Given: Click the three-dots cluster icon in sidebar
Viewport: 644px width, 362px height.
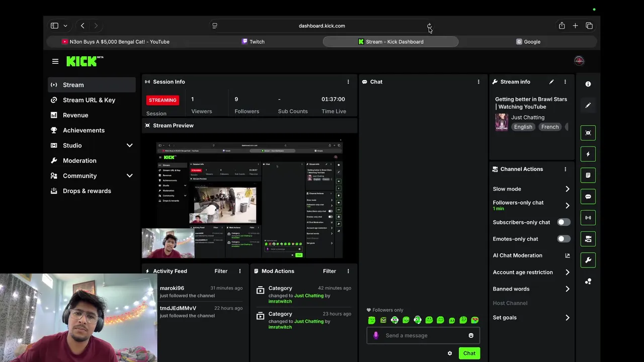Looking at the screenshot, I should (x=588, y=282).
